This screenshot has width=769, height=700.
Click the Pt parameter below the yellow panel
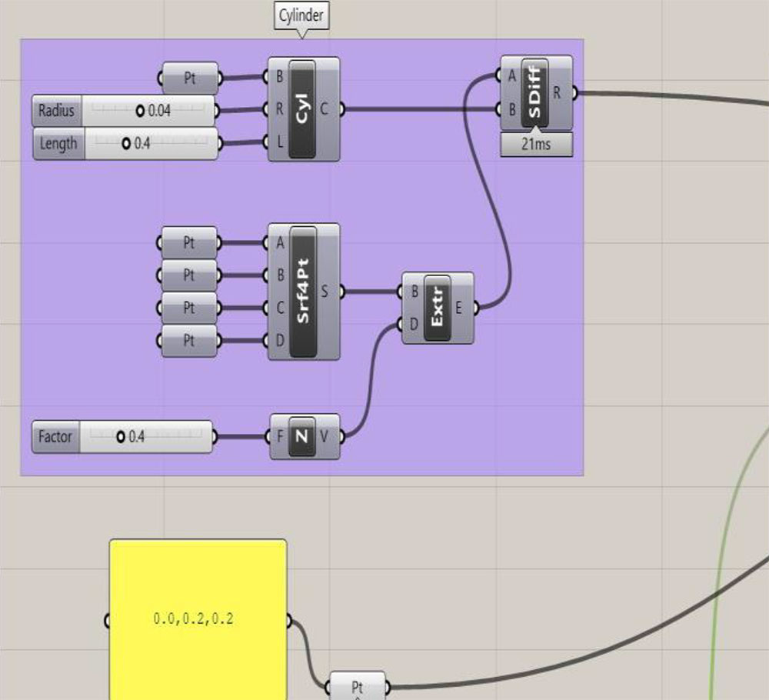358,685
